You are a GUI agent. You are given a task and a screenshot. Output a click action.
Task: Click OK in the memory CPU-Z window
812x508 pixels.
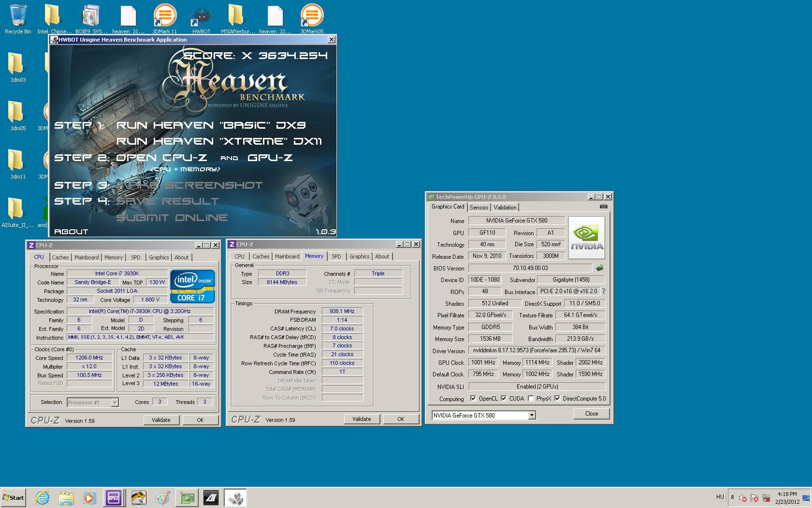tap(401, 419)
